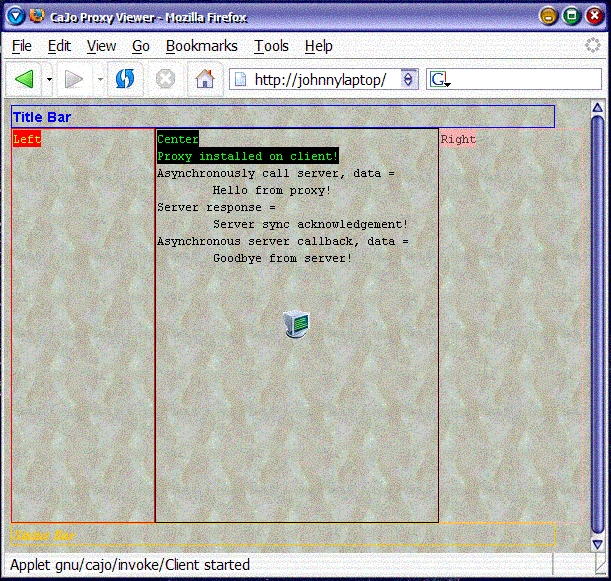Click the vertical scrollbar thumb
The width and height of the screenshot is (611, 581).
(597, 325)
